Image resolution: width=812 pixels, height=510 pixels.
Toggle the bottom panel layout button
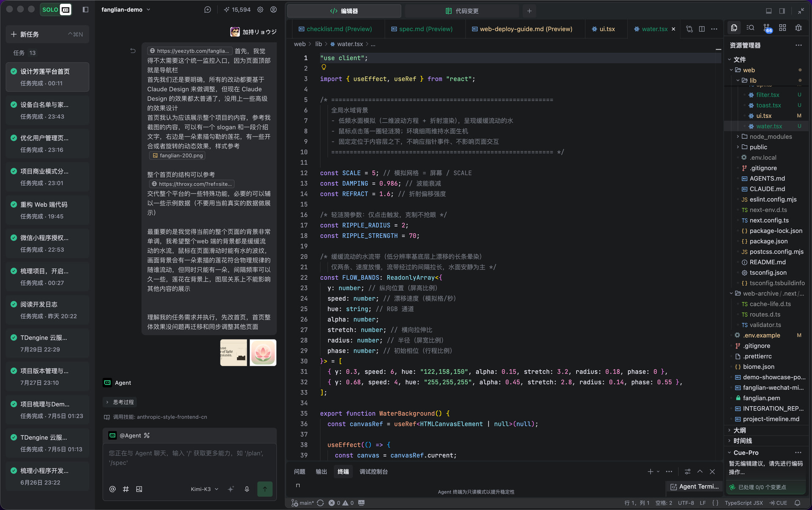[769, 11]
